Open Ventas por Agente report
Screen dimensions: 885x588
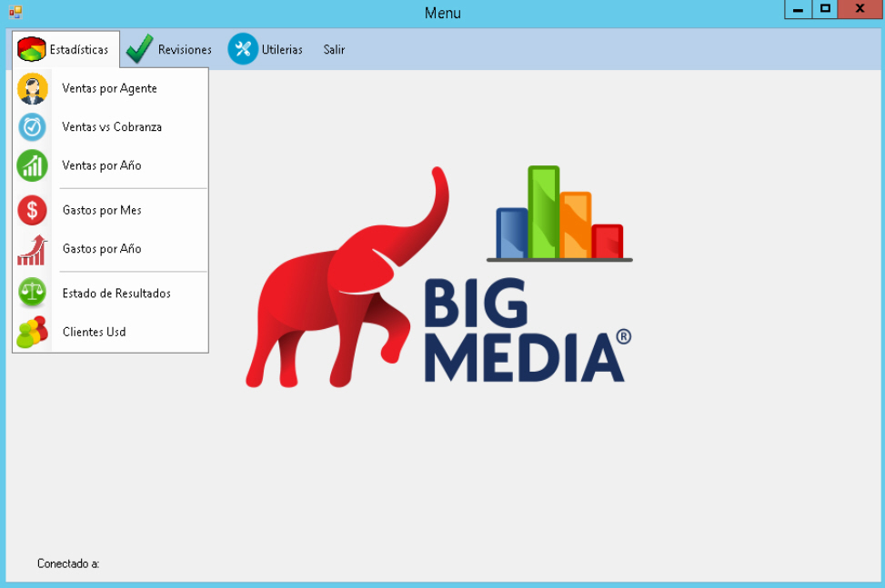point(109,89)
